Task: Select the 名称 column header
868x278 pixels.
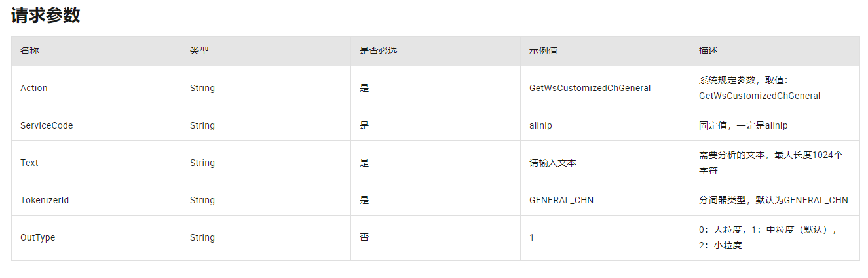Action: 29,50
